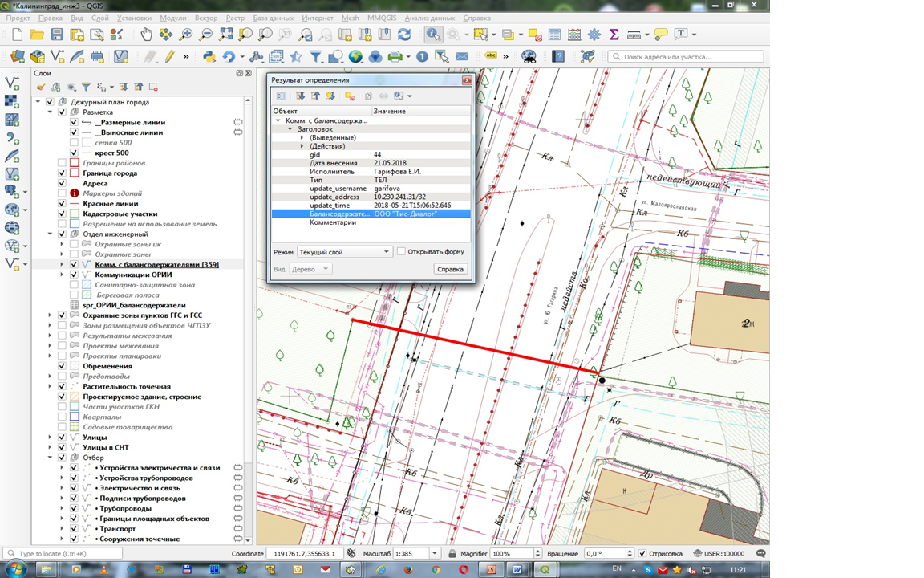
Task: Collapse the Отдел инженерный layer group
Action: [x=49, y=234]
